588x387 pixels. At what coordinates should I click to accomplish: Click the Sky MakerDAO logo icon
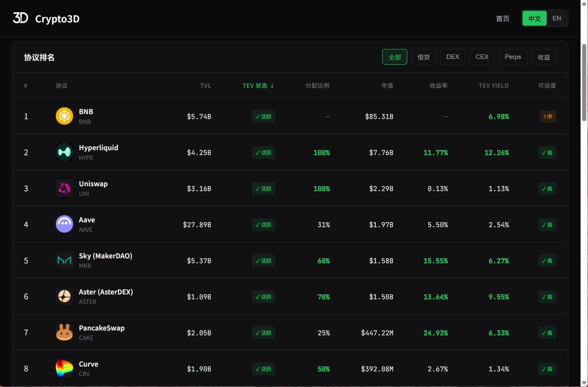pyautogui.click(x=64, y=260)
